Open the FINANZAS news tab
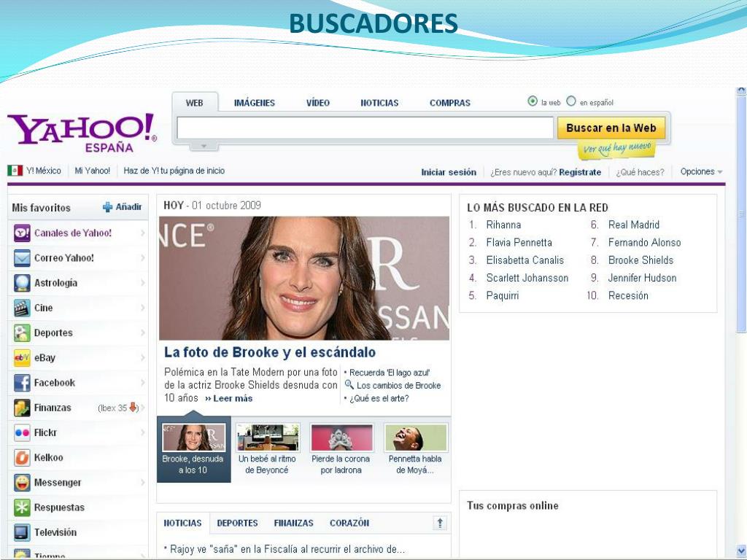The image size is (747, 560). [x=293, y=523]
